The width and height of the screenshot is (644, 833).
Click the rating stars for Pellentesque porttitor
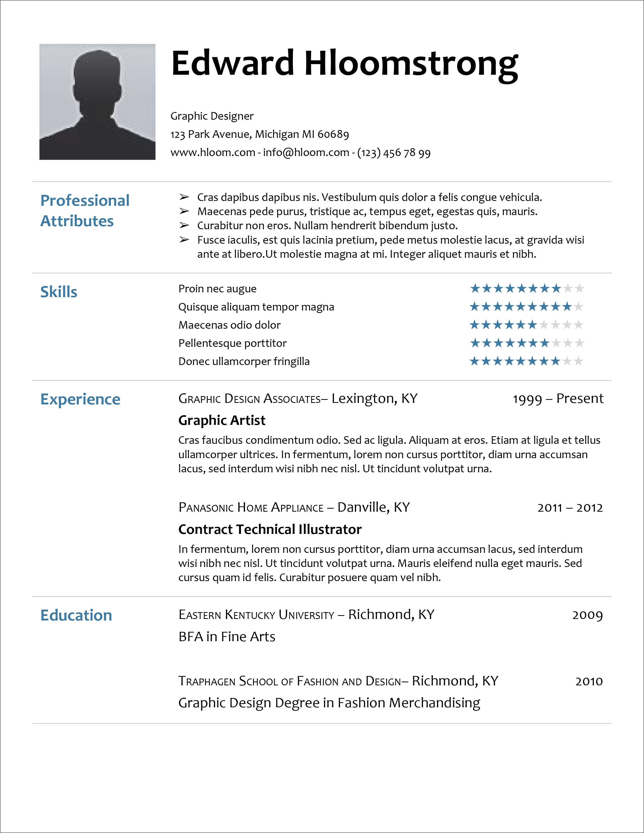[524, 342]
